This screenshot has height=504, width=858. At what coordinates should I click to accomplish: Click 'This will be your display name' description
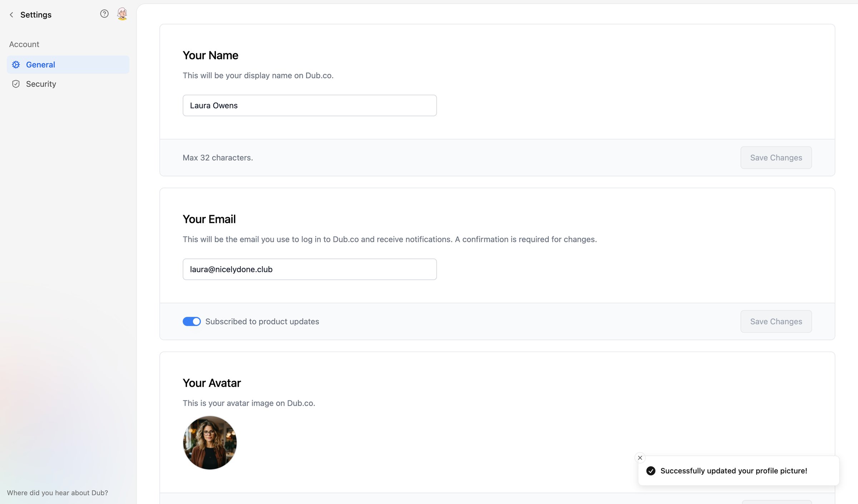click(x=258, y=75)
